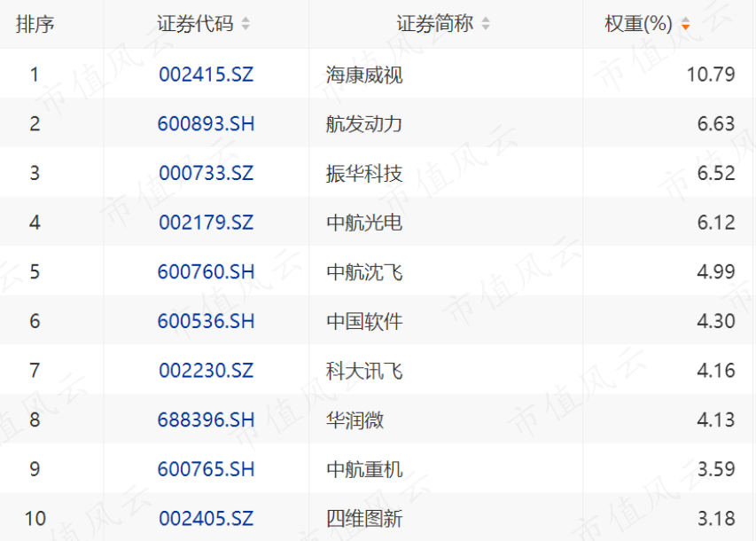Click the weight value 6.12

pos(716,223)
